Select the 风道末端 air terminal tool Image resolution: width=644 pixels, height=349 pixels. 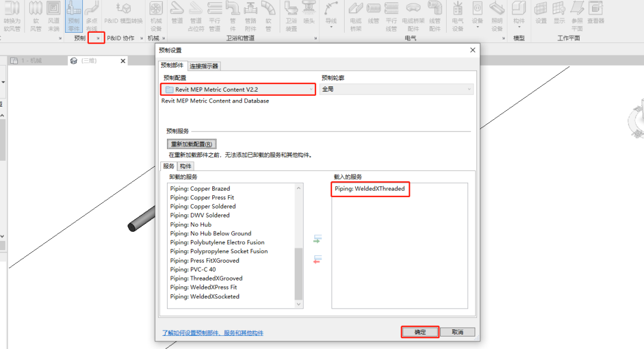coord(54,16)
